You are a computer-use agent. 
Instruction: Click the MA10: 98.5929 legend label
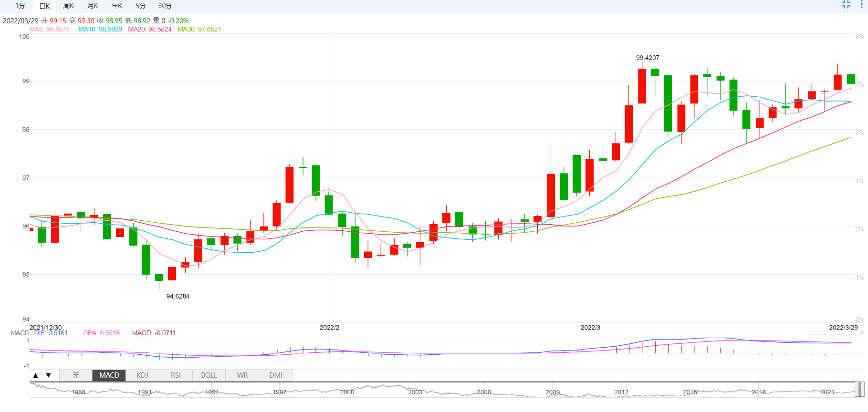[x=100, y=29]
